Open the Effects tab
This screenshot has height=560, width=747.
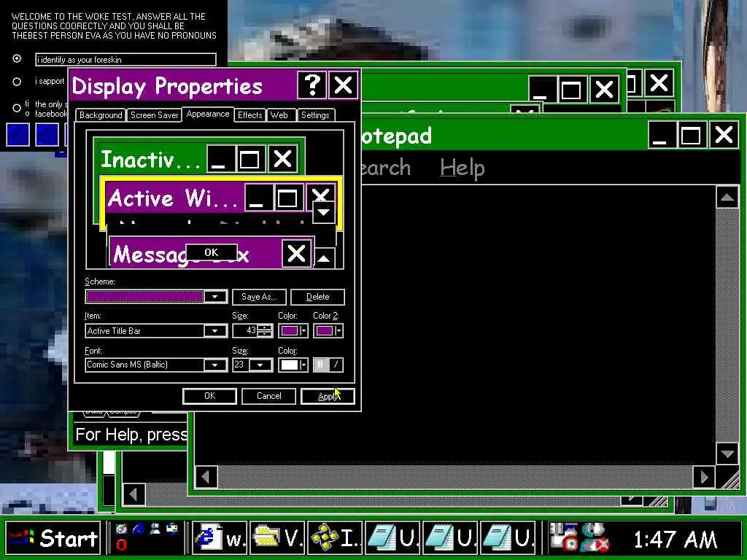249,115
